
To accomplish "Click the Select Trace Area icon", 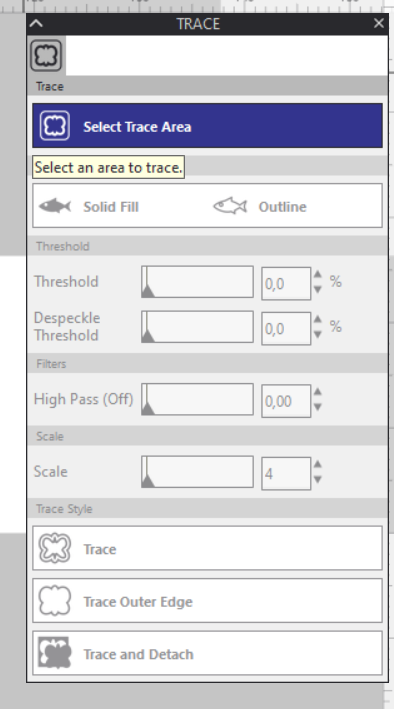I will [55, 126].
